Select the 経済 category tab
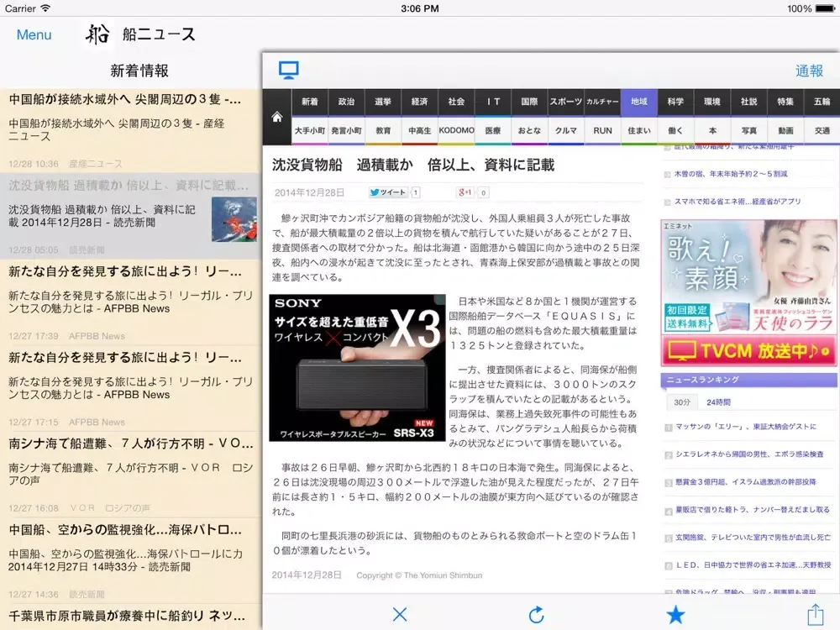Image resolution: width=840 pixels, height=630 pixels. tap(419, 102)
